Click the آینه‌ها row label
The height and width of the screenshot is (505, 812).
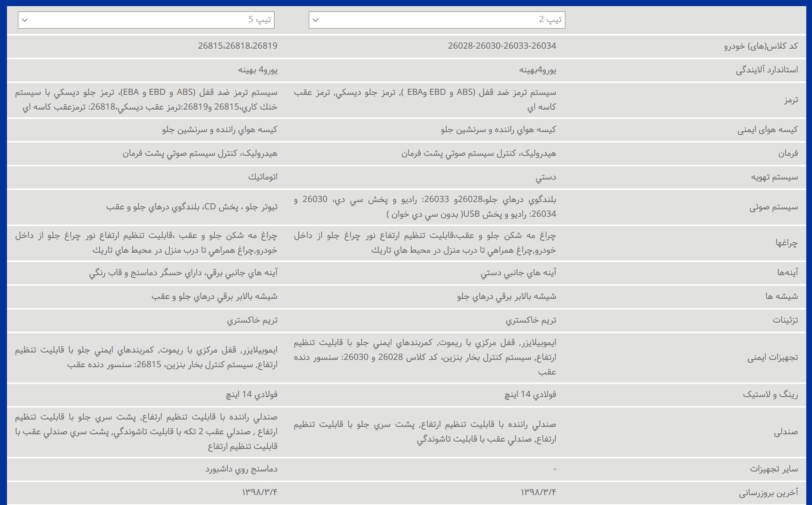[788, 273]
